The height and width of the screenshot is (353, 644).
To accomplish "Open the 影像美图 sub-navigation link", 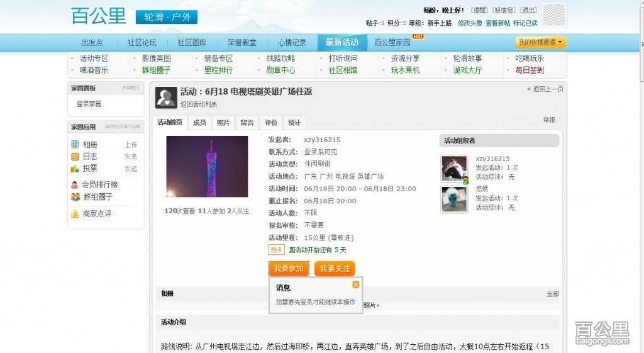I will click(156, 59).
